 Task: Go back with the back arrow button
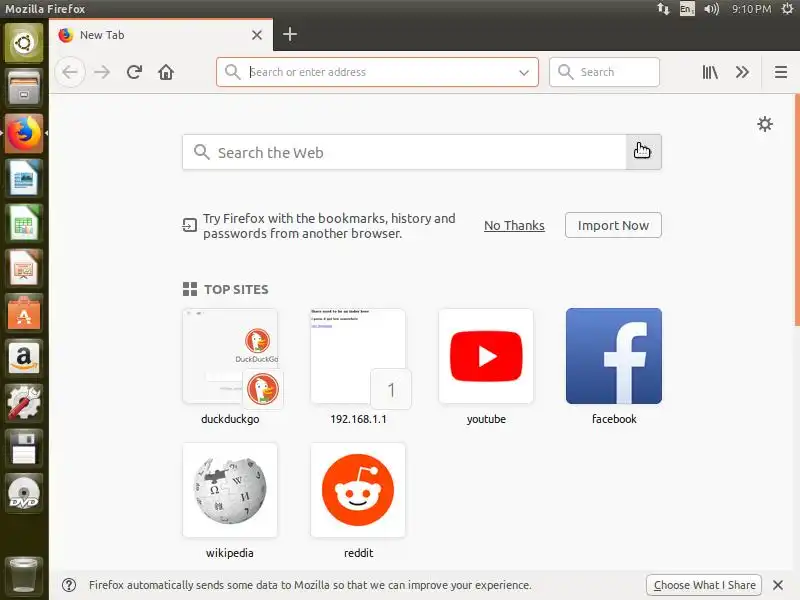[70, 72]
